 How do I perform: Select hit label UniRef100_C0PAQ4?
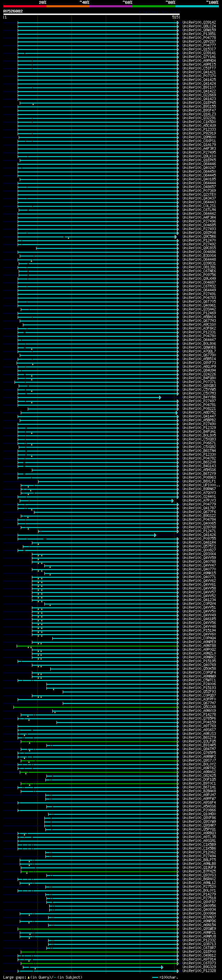[199, 638]
